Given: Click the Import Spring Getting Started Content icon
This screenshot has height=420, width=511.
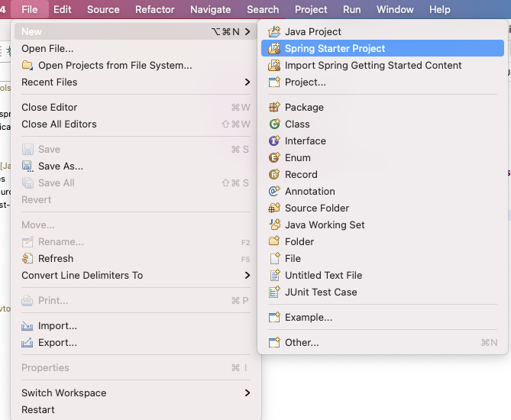Looking at the screenshot, I should 274,65.
